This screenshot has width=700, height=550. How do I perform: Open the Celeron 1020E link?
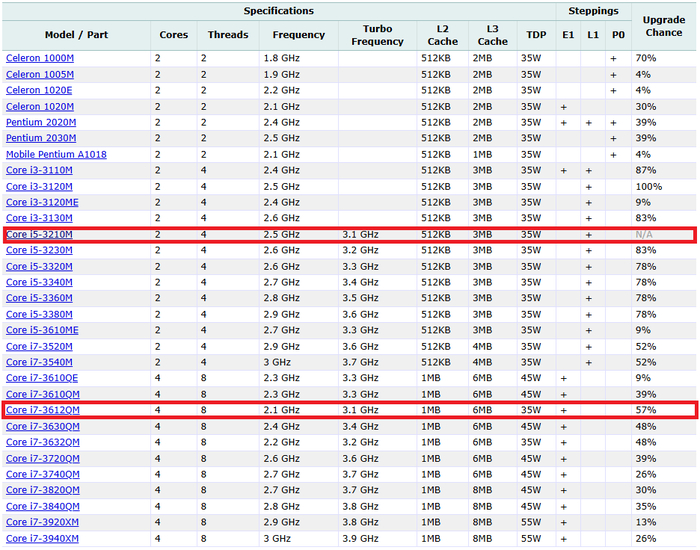[39, 90]
